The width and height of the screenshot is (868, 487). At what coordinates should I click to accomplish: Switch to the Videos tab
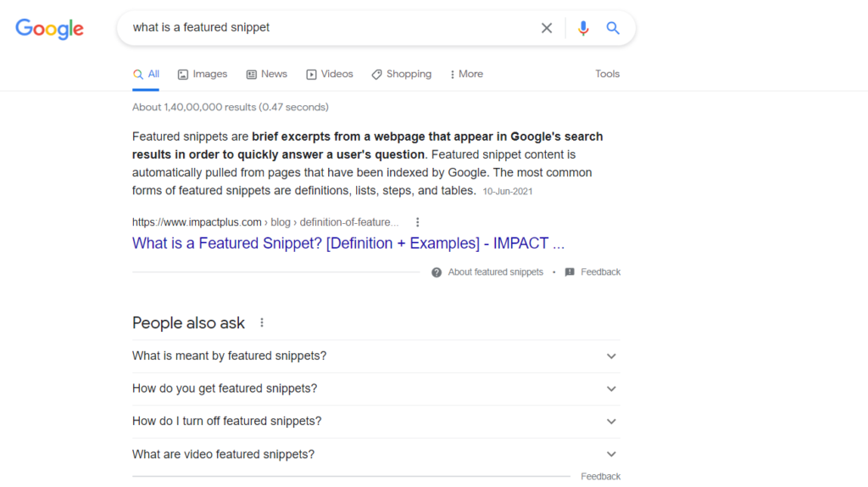click(330, 75)
